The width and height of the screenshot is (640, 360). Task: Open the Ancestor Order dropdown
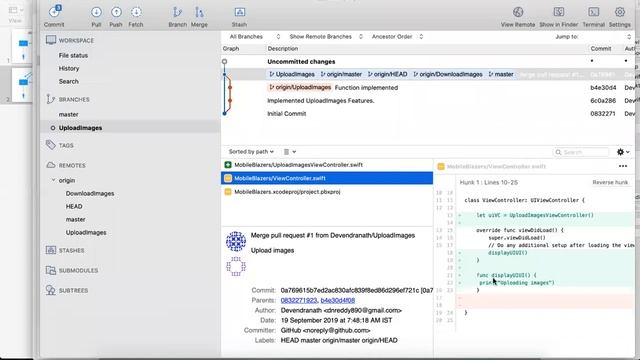tap(397, 37)
